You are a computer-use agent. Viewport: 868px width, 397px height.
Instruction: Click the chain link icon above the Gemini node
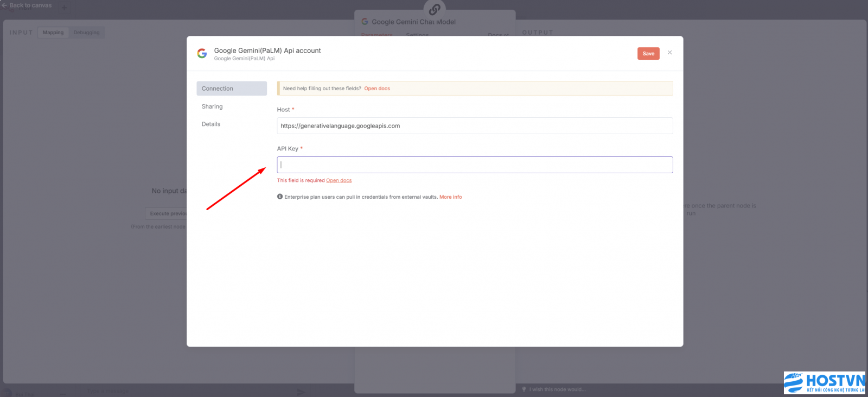[x=435, y=9]
